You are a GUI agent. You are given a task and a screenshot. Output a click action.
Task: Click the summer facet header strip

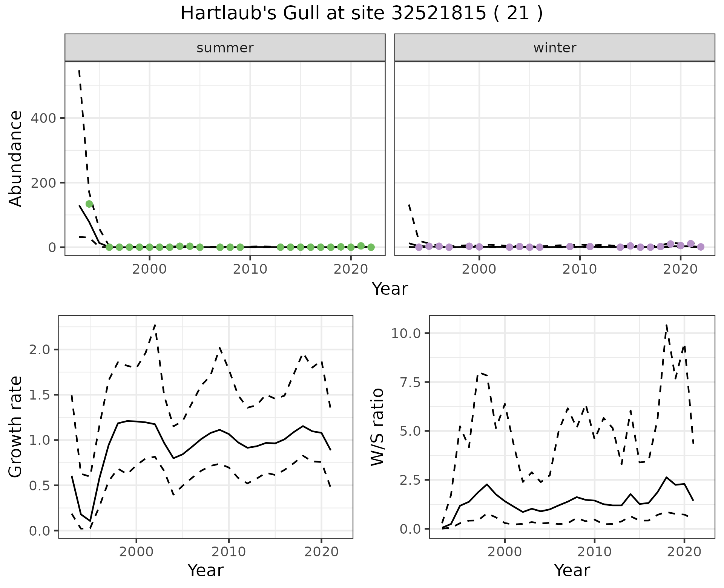click(225, 48)
